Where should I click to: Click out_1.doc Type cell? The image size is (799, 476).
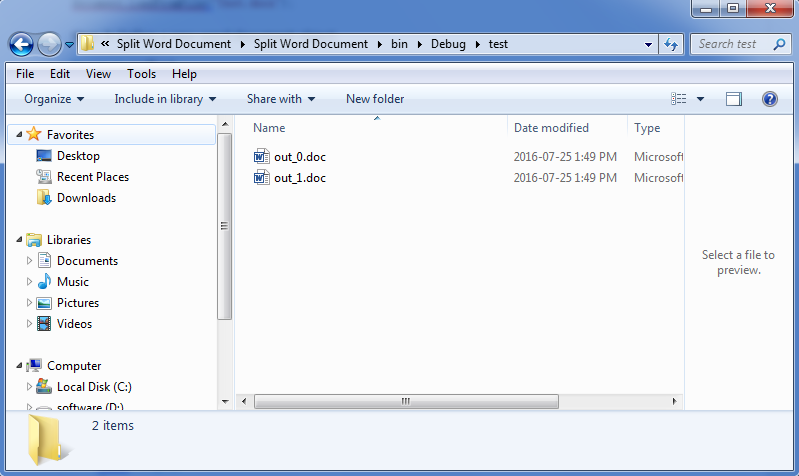[658, 178]
